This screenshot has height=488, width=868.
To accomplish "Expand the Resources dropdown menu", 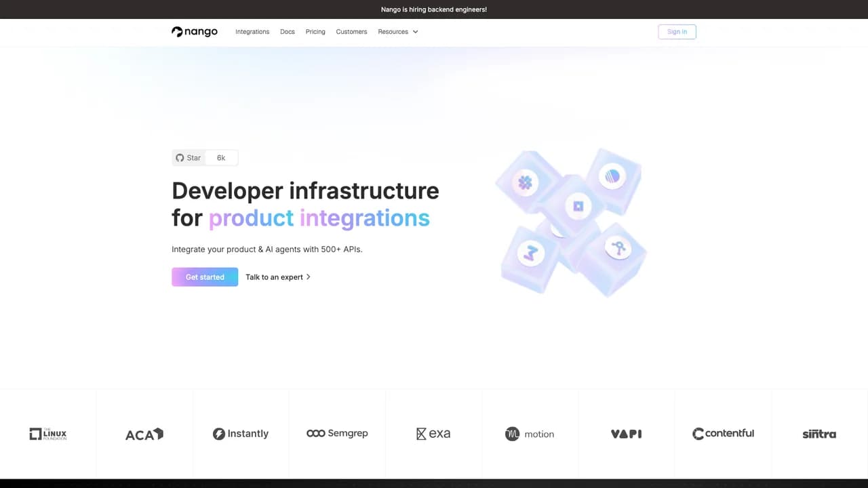I will point(398,32).
